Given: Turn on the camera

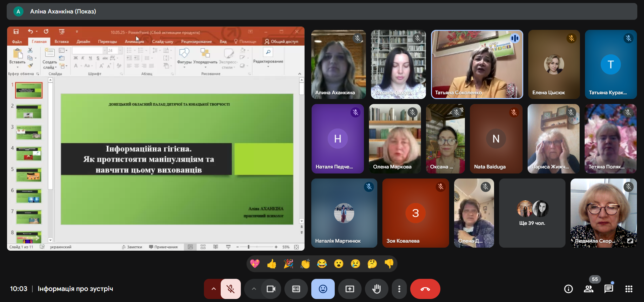Looking at the screenshot, I should [271, 289].
